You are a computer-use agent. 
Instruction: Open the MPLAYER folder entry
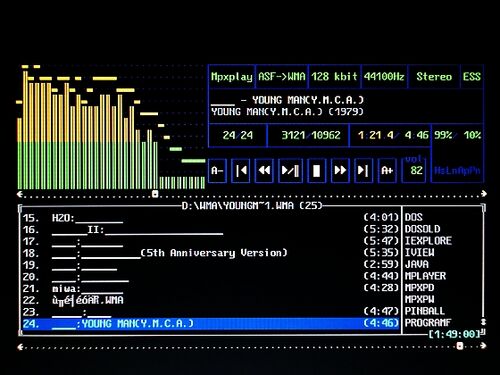(x=425, y=276)
